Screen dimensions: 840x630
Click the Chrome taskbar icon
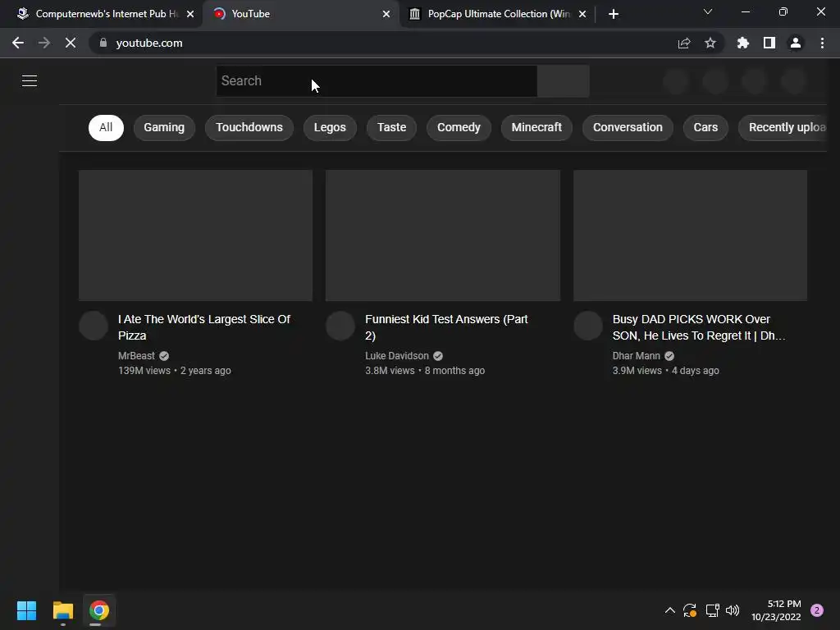coord(99,610)
